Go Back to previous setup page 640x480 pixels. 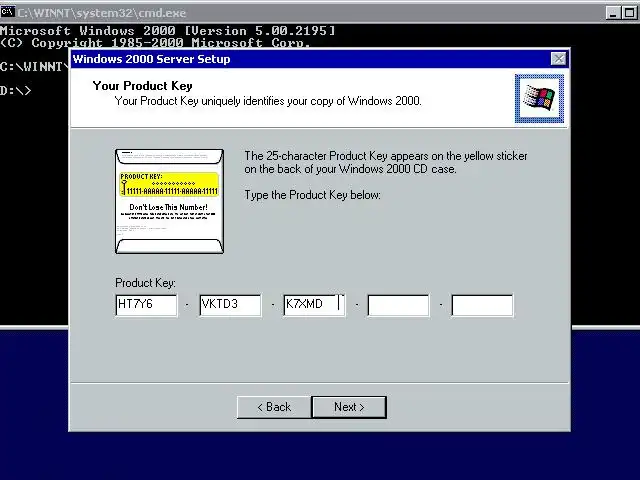tap(274, 407)
